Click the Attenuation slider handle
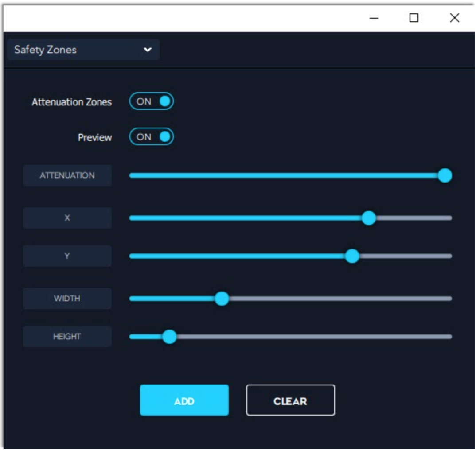476x451 pixels. tap(445, 175)
